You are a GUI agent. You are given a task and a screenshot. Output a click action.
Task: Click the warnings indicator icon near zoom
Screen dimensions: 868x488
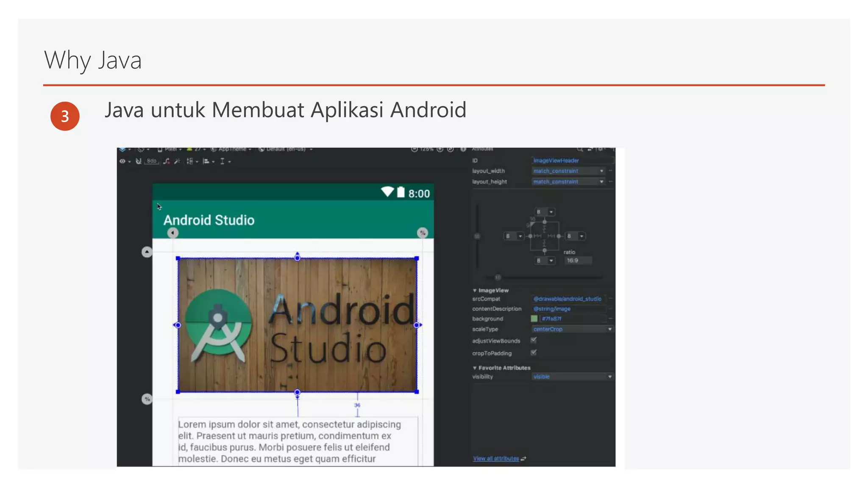tap(463, 149)
